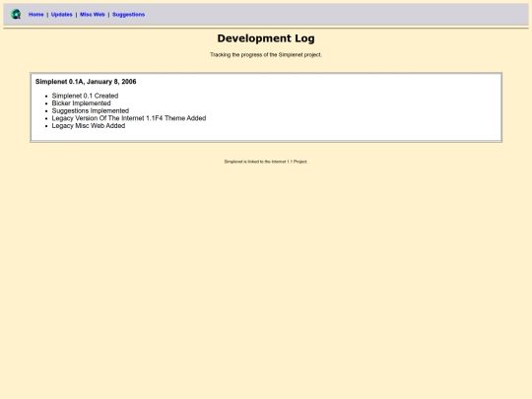The height and width of the screenshot is (399, 532).
Task: Go to the Updates page link
Action: tap(62, 15)
